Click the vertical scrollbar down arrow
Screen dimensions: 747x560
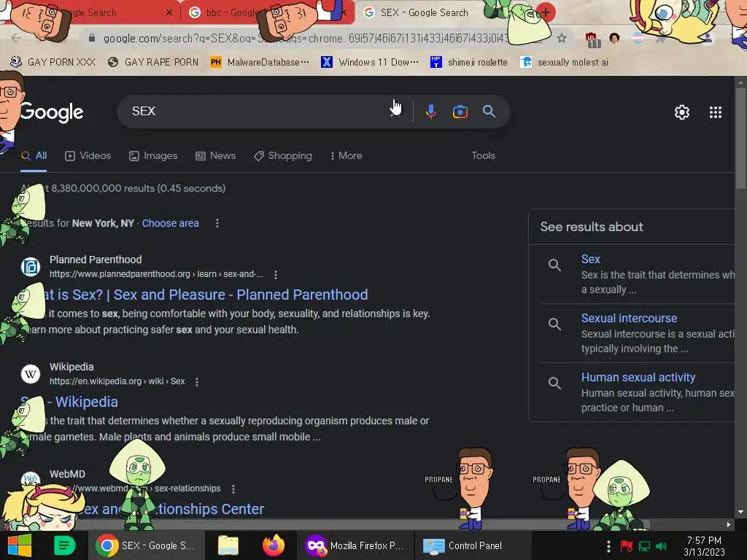click(740, 512)
